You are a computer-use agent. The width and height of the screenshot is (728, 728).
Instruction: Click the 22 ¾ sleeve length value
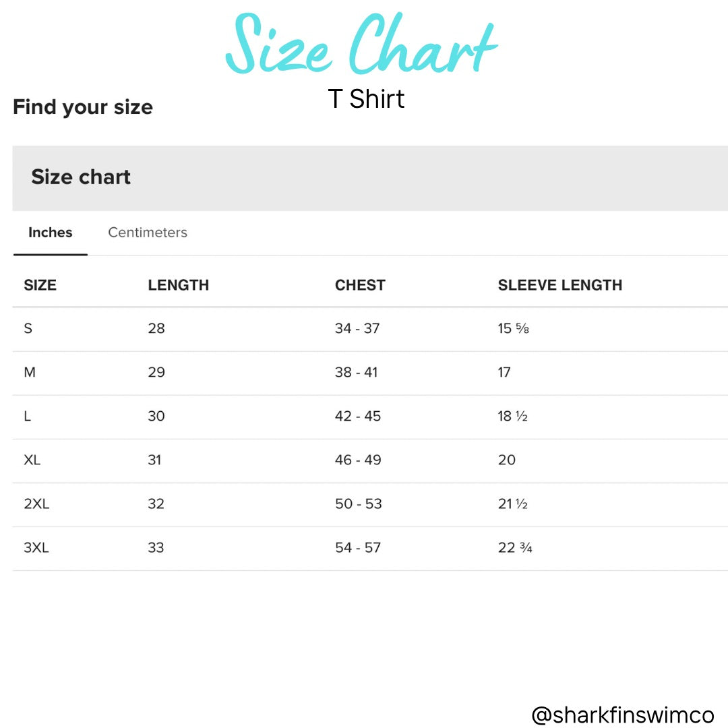515,548
